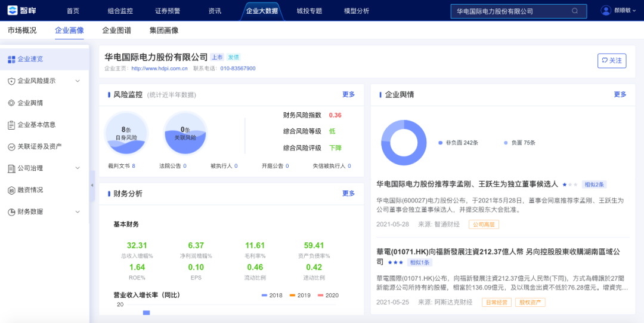Toggle 负面 75条 legend entry
Image resolution: width=644 pixels, height=323 pixels.
click(520, 143)
